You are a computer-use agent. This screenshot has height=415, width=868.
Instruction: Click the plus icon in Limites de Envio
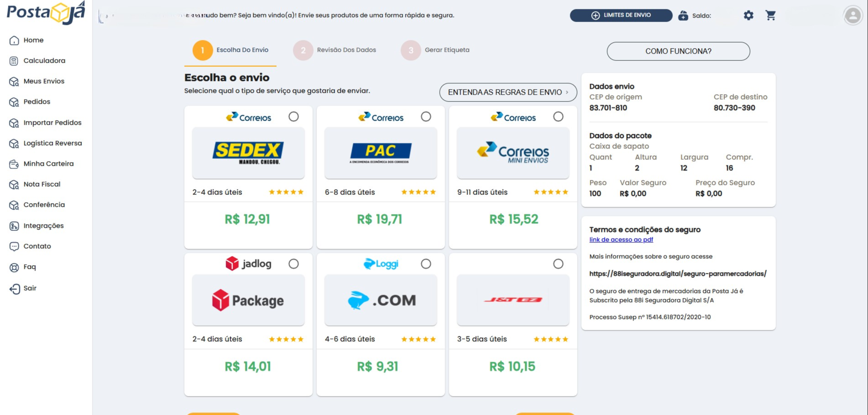[595, 15]
